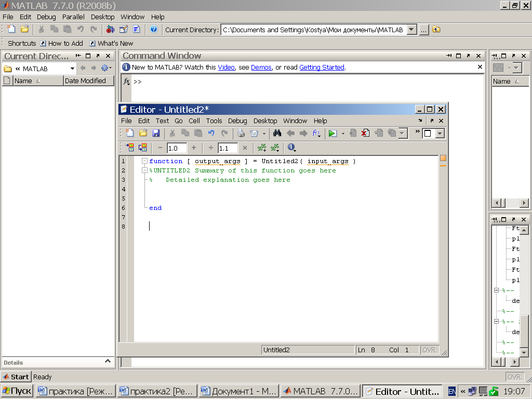Browse for folder with the ellipsis button
This screenshot has width=532, height=399.
[x=424, y=30]
